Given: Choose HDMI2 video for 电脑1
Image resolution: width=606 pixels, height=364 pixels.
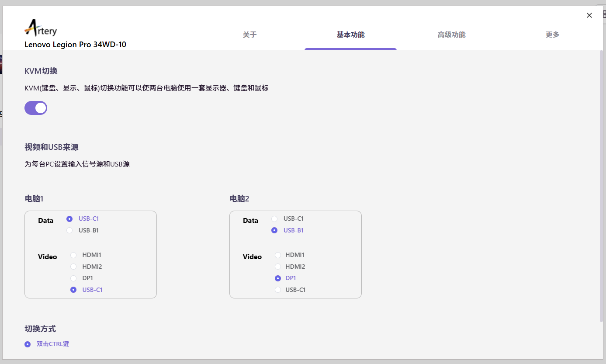Looking at the screenshot, I should point(73,267).
